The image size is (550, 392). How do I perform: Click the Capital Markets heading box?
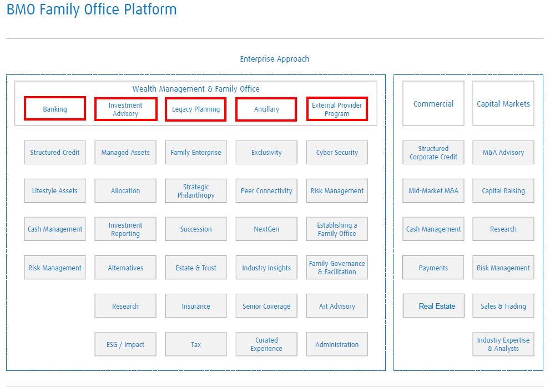pyautogui.click(x=503, y=104)
